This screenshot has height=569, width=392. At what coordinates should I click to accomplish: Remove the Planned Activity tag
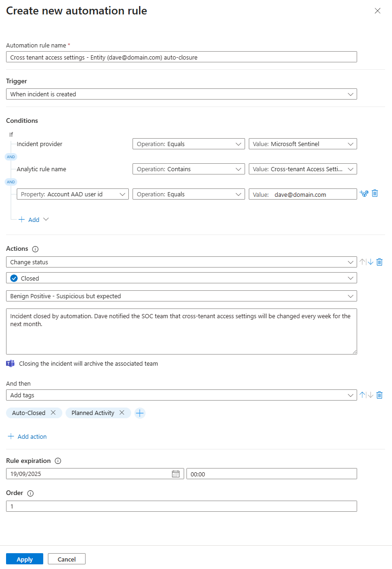(x=122, y=413)
